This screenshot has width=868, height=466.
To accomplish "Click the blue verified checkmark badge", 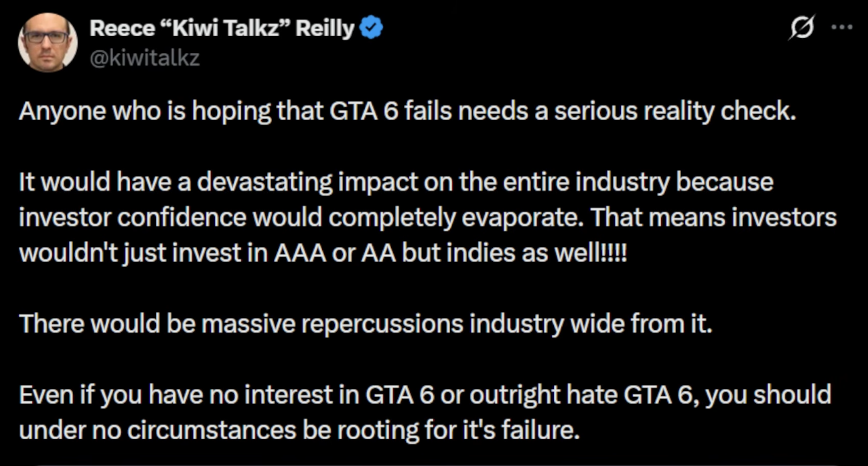I will (x=372, y=29).
